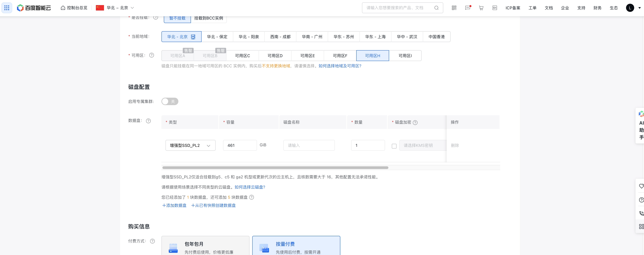The height and width of the screenshot is (255, 644).
Task: Click the search magnifier icon
Action: pos(436,8)
